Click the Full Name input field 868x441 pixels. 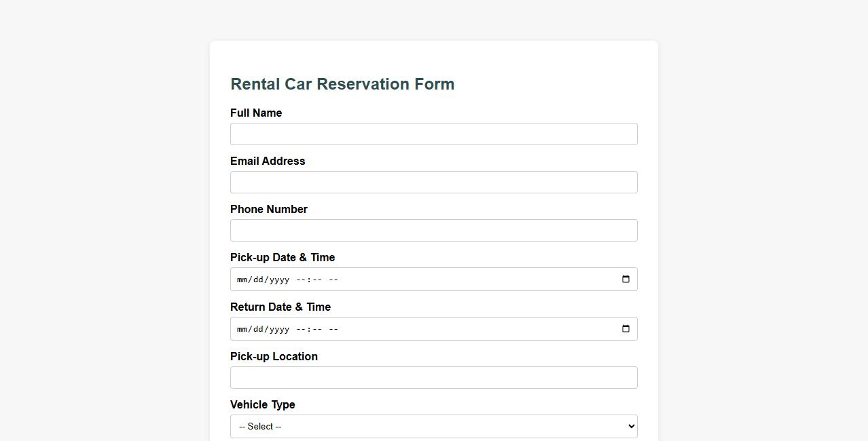[x=433, y=134]
